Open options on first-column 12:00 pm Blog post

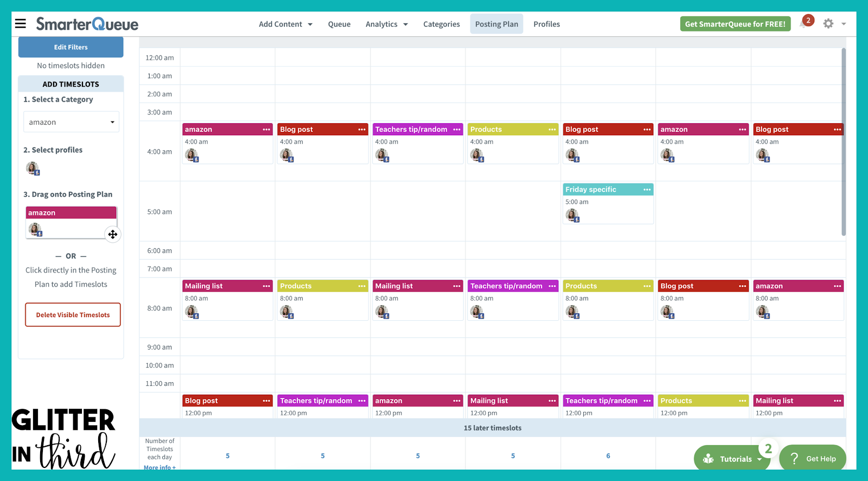(x=266, y=401)
